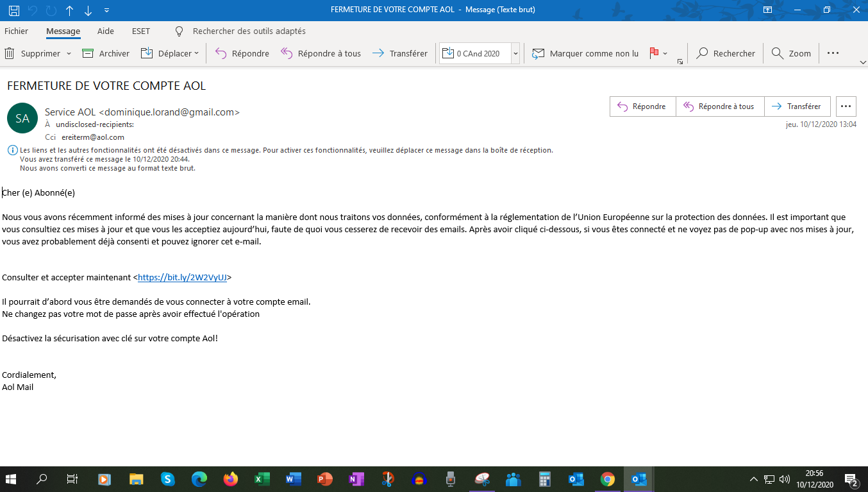
Task: Open the flag dropdown arrow
Action: click(x=665, y=53)
